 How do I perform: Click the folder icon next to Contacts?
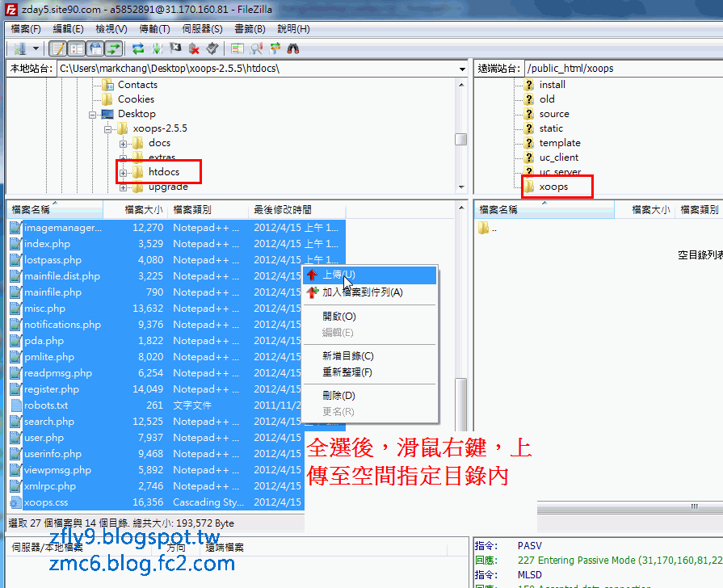(108, 85)
